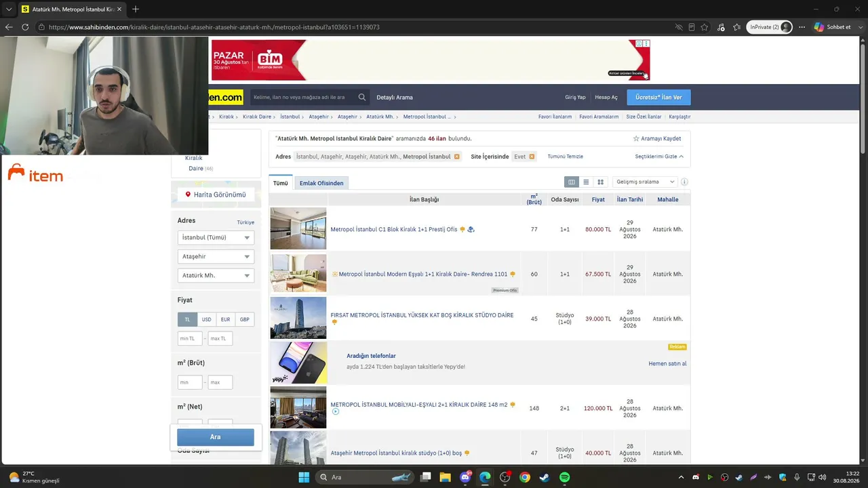Click the browser back arrow
The image size is (868, 488).
[9, 27]
